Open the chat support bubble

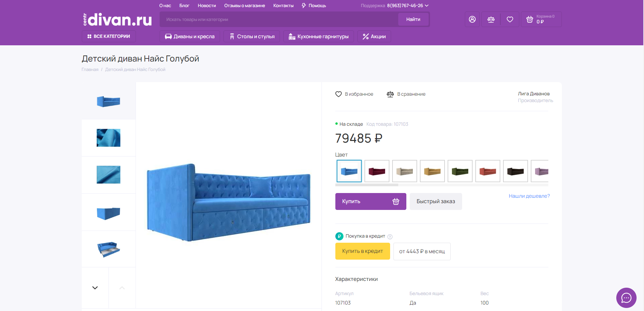pos(626,298)
